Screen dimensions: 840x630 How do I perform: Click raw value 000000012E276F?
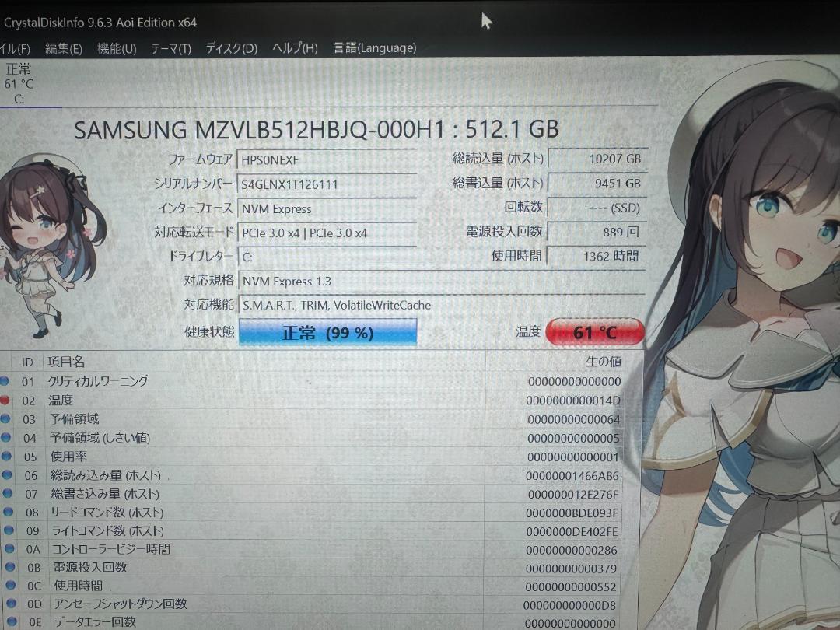tap(572, 495)
